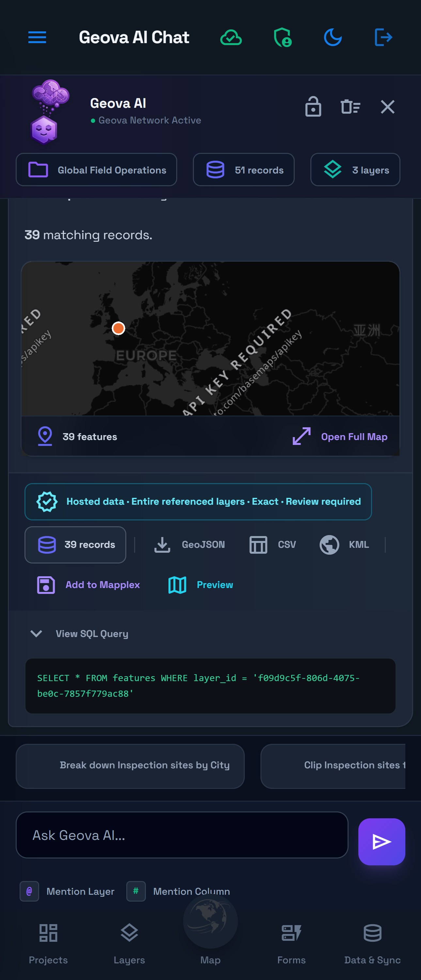Click the 39 records results button

[75, 545]
